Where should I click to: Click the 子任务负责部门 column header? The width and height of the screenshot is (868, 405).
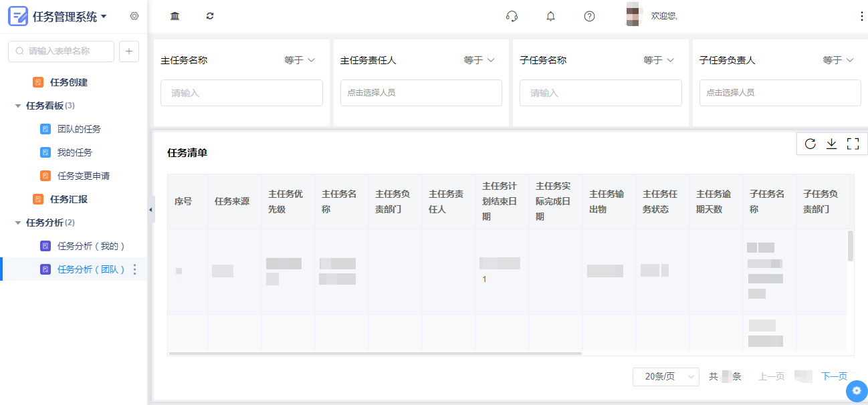pos(823,201)
